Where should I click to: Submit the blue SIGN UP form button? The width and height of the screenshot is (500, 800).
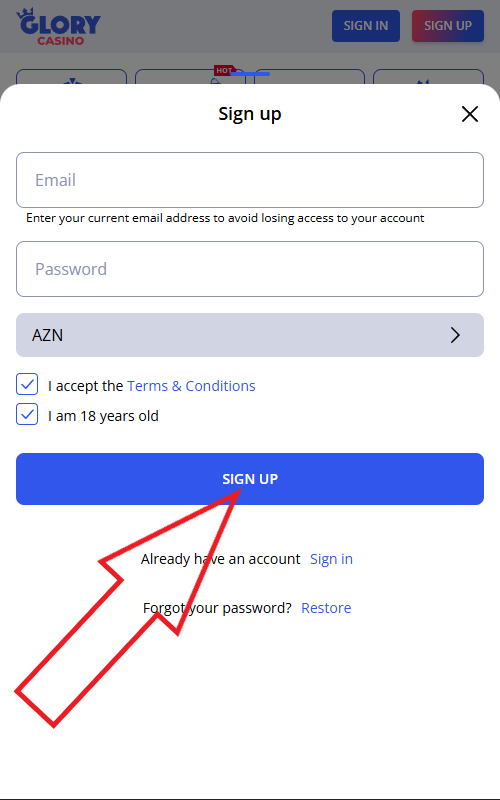[x=250, y=479]
